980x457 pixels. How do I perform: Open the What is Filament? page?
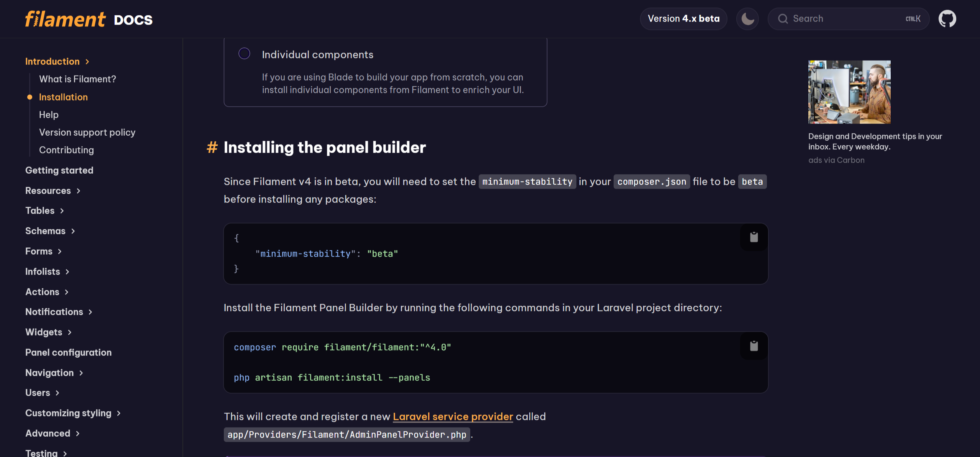(77, 79)
